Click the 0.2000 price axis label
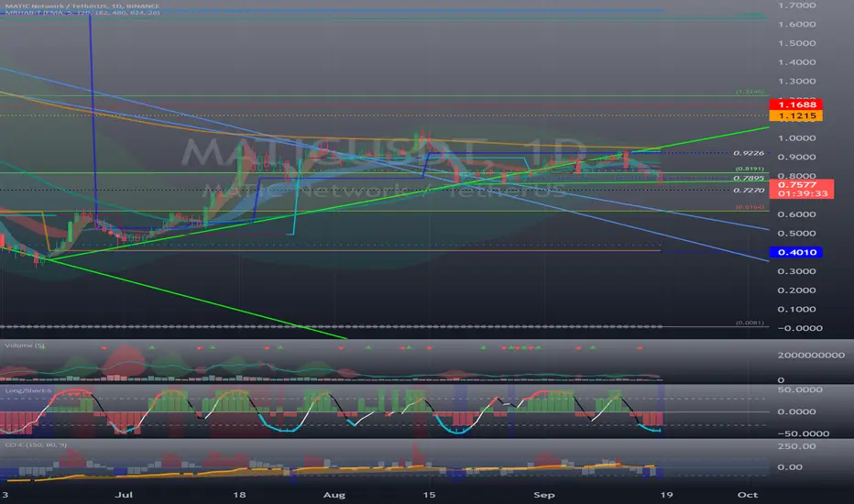This screenshot has width=854, height=504. point(797,290)
